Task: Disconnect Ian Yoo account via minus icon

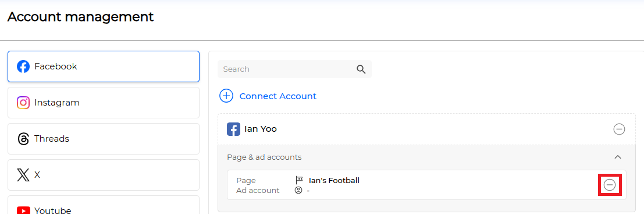Action: tap(619, 129)
